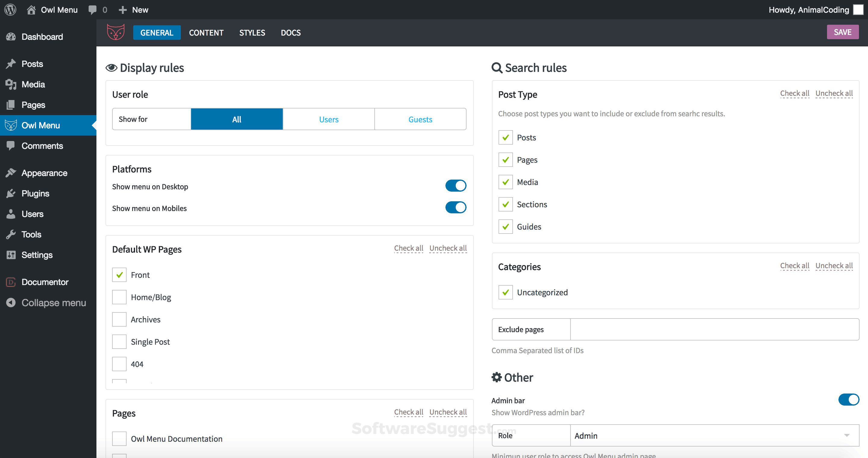
Task: Click the Documentor icon in sidebar
Action: point(11,282)
